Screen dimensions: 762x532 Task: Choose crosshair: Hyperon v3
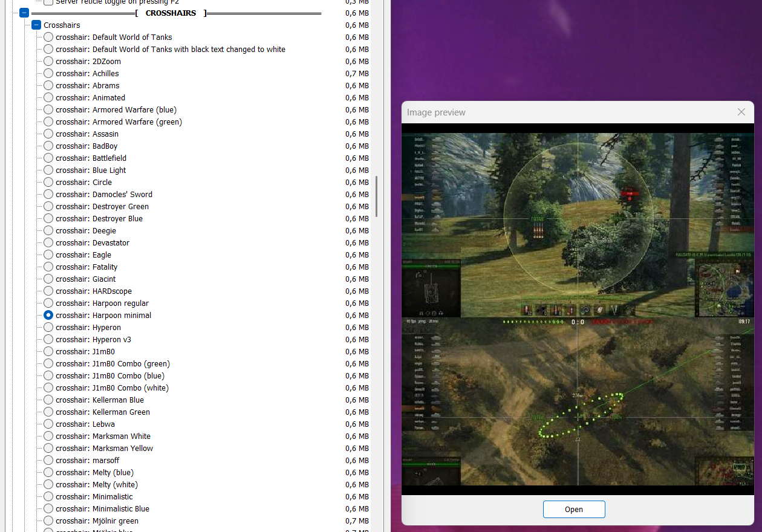(48, 339)
